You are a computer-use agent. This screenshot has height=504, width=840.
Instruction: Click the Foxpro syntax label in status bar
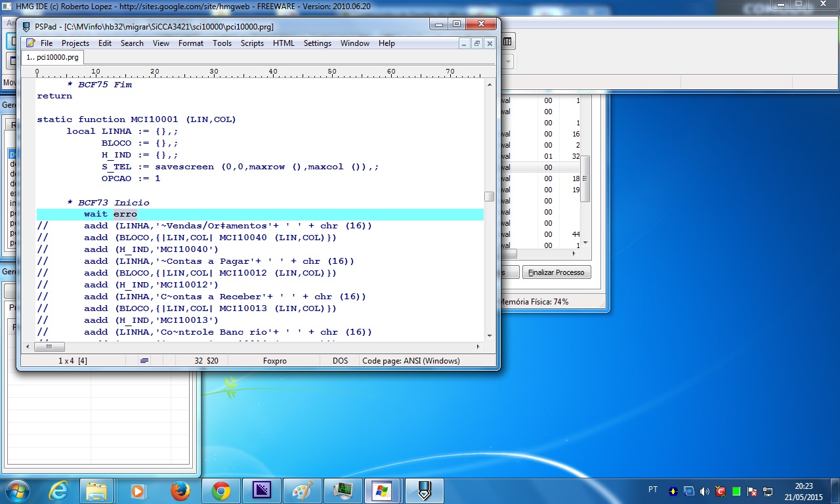(274, 360)
